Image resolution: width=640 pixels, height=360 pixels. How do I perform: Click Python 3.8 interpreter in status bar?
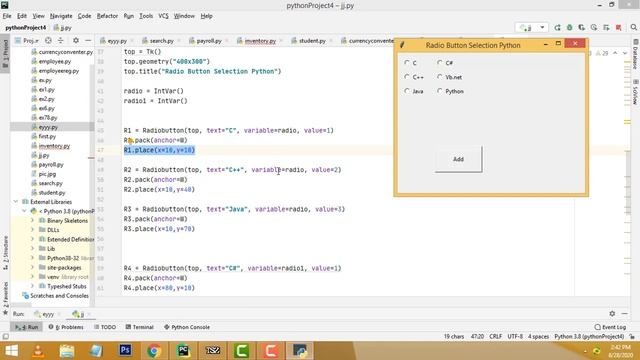tap(589, 337)
